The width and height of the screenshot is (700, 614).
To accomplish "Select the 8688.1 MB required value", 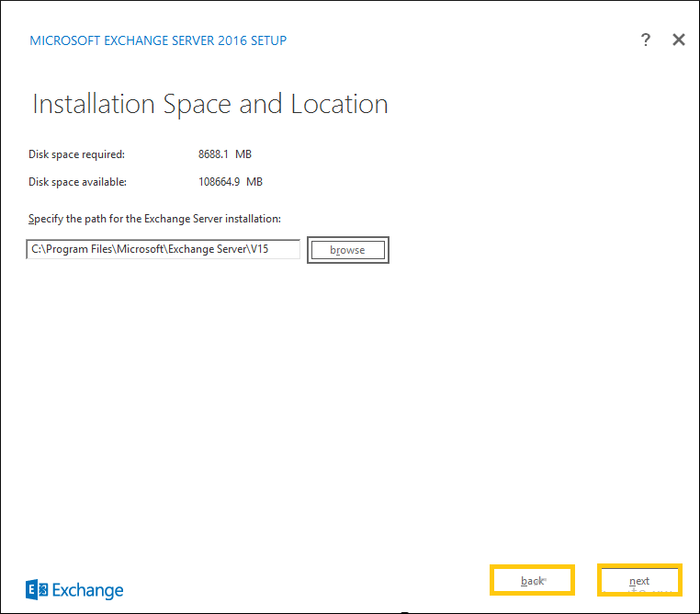I will click(x=225, y=154).
